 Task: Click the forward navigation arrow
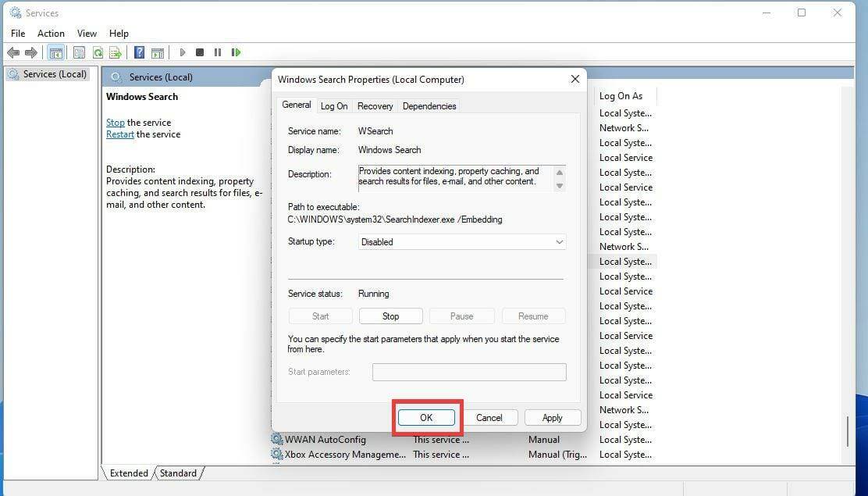coord(31,52)
